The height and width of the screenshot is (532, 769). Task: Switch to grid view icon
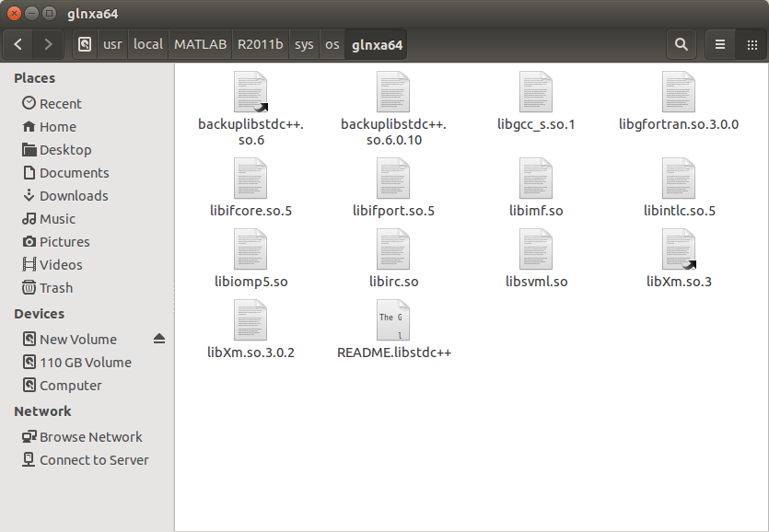pyautogui.click(x=750, y=43)
